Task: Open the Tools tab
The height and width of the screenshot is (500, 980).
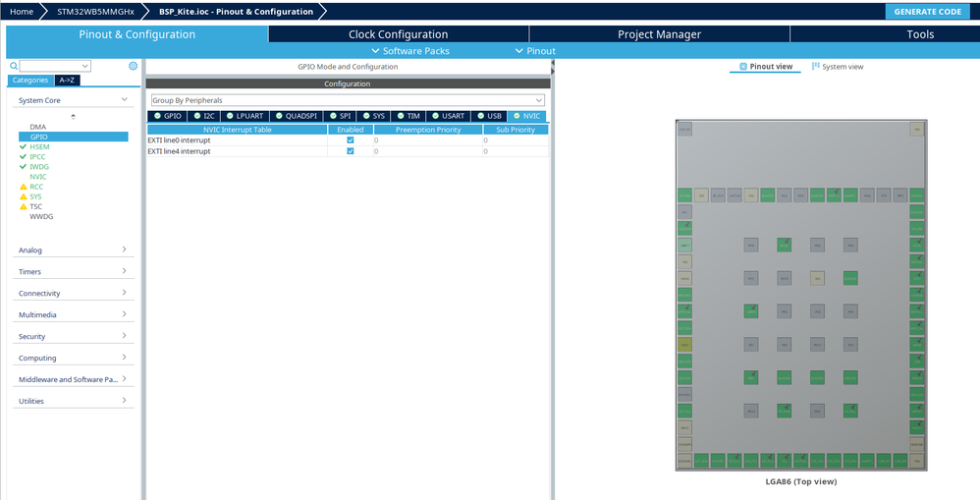Action: click(x=920, y=34)
